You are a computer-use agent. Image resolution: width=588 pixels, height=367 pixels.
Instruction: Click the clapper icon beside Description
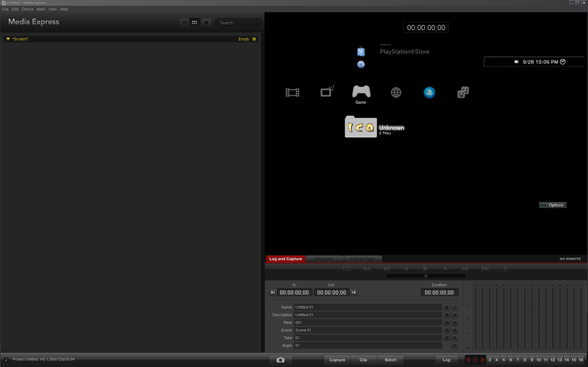[447, 315]
